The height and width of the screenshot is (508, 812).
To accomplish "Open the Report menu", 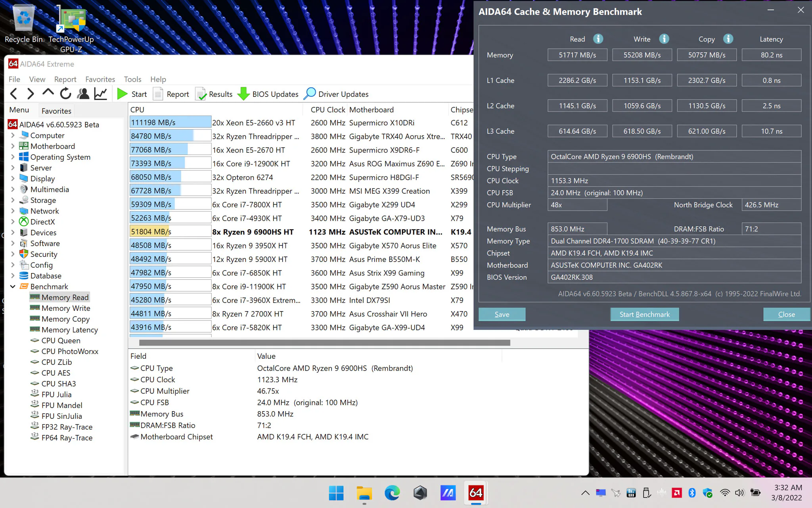I will (x=65, y=79).
